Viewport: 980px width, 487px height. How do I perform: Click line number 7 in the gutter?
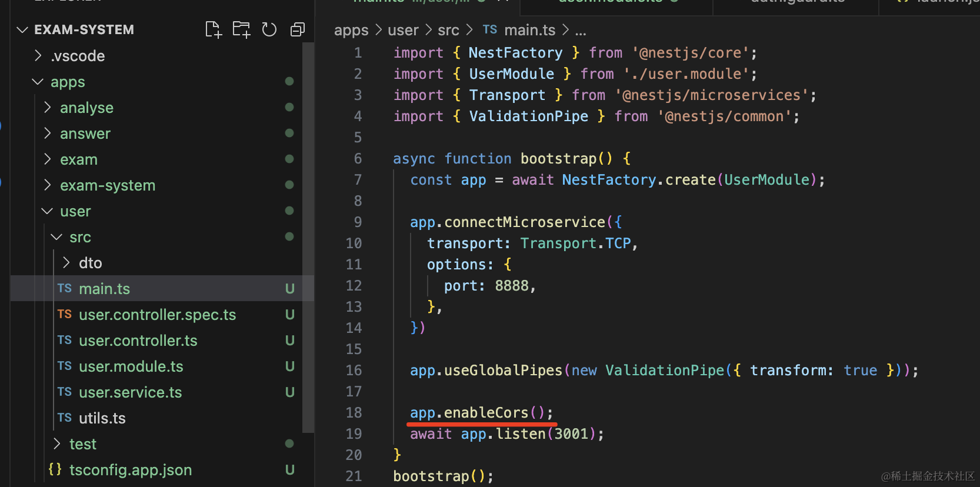358,180
